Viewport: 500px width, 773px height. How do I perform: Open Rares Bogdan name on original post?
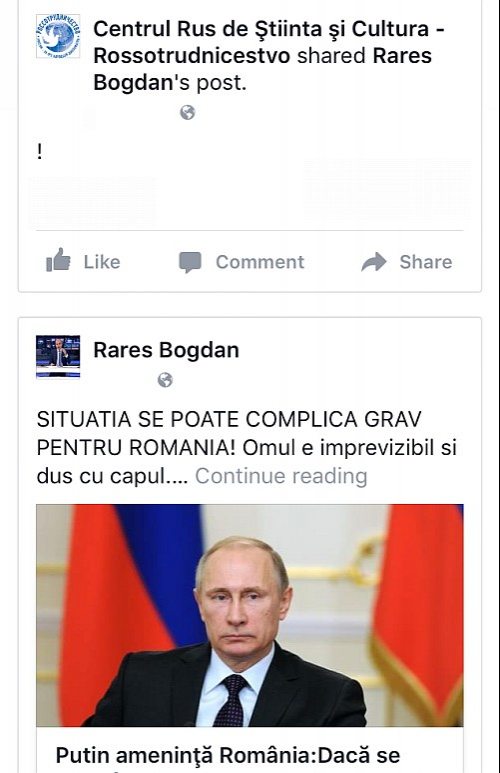click(166, 350)
